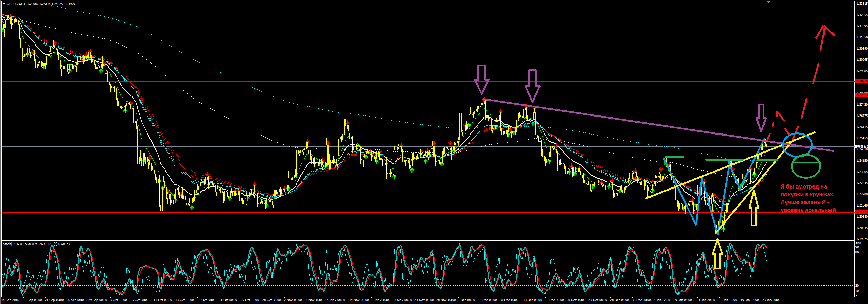Click the 6 Oct 08:00 time label
This screenshot has width=868, height=304.
(140, 300)
